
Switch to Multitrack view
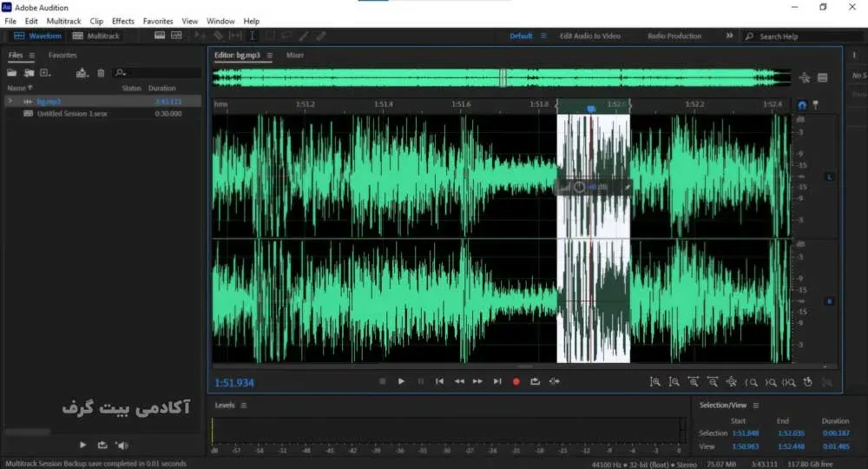pyautogui.click(x=96, y=36)
